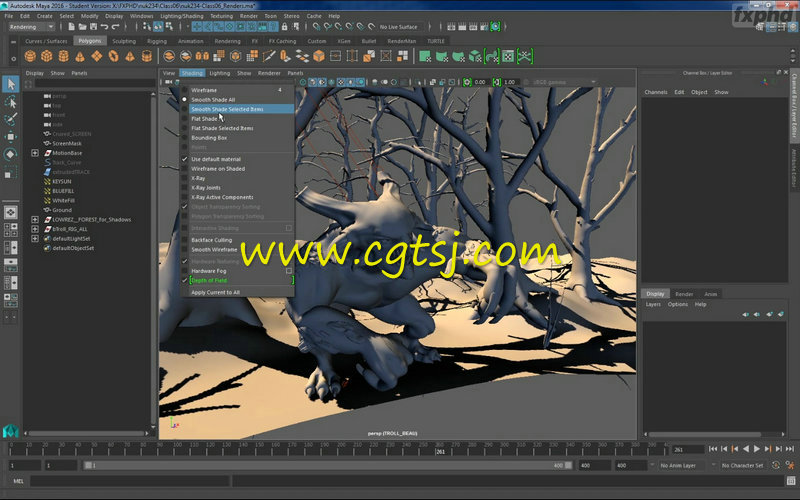This screenshot has width=800, height=500.
Task: Expand the MotionBase node
Action: (35, 153)
